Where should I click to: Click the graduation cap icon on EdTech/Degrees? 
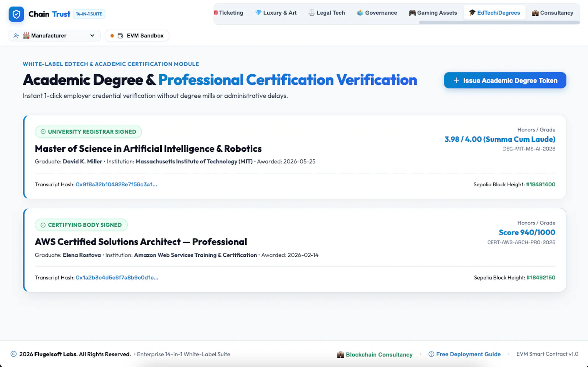pyautogui.click(x=472, y=13)
